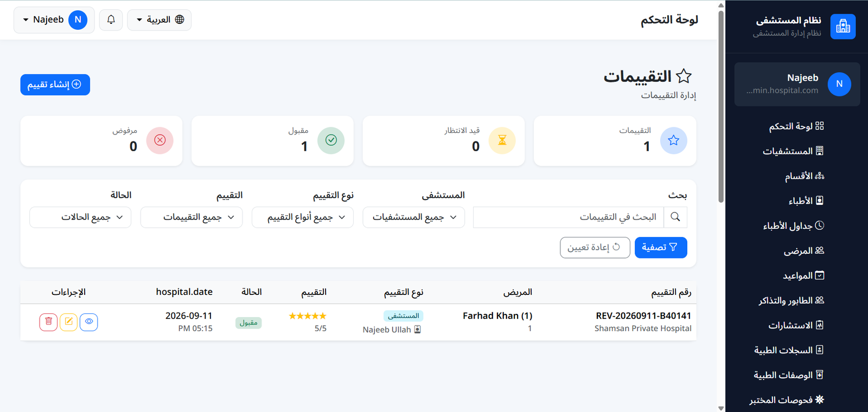Click the مقبول status badge in row

tap(248, 323)
